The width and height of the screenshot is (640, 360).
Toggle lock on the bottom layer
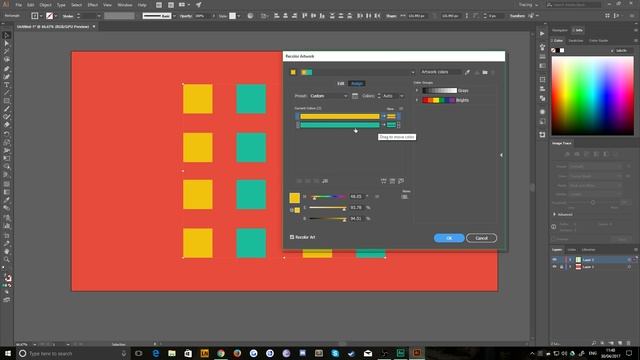pyautogui.click(x=561, y=267)
